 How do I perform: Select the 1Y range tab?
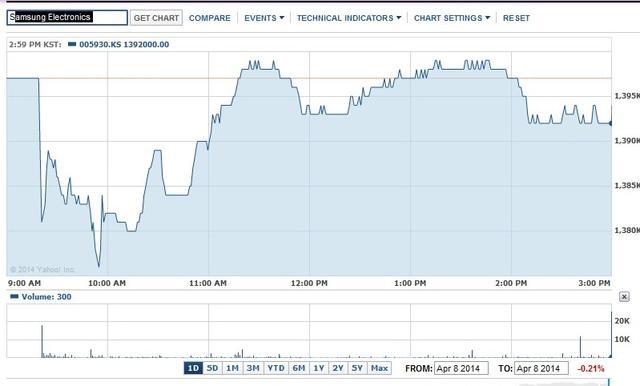tap(319, 368)
